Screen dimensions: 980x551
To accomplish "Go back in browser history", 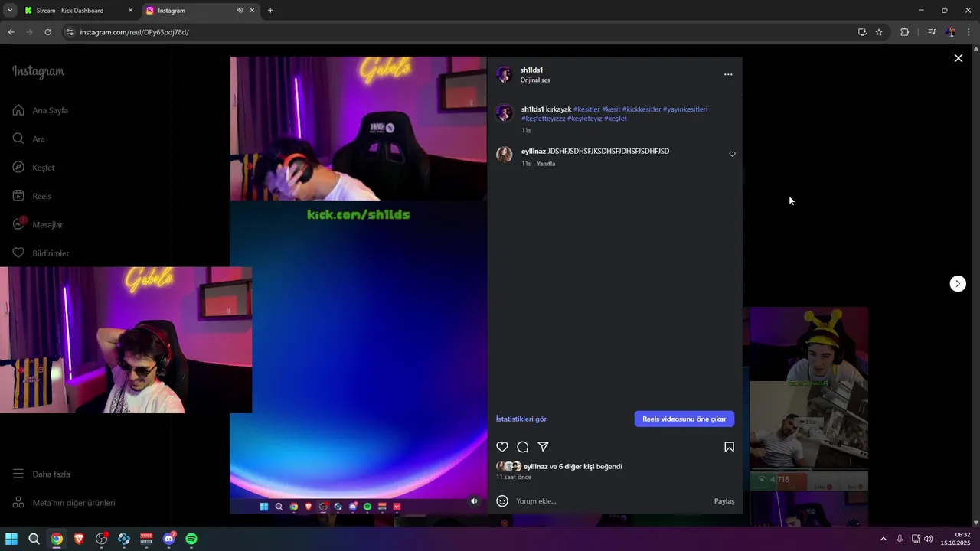I will [11, 32].
